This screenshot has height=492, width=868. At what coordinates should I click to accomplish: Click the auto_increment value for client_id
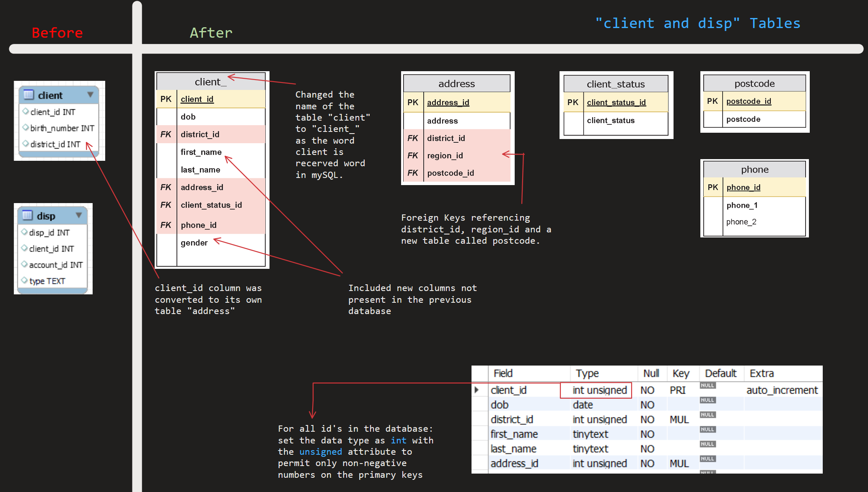[x=782, y=390]
